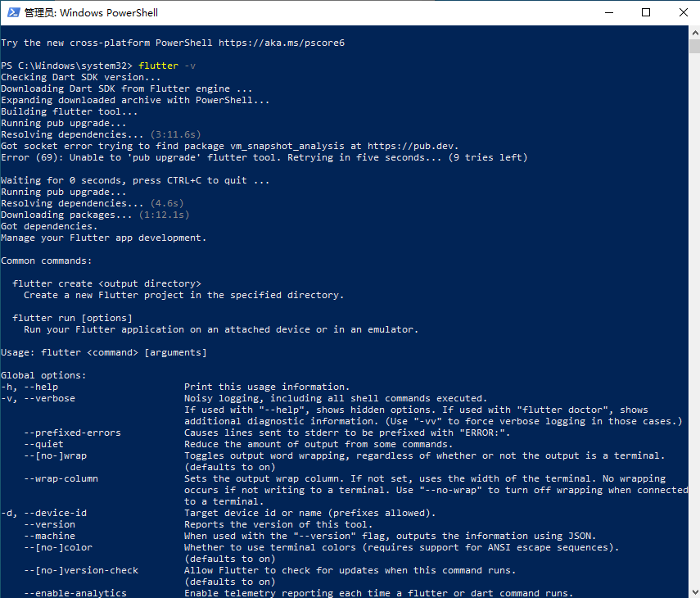Screen dimensions: 700x598
Task: Click the "Common commands:" heading
Action: [47, 260]
